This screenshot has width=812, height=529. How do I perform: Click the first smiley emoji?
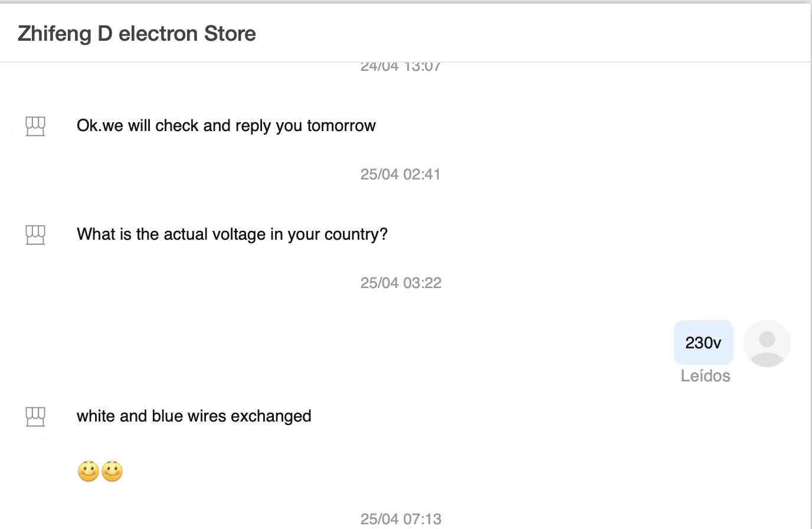(89, 472)
